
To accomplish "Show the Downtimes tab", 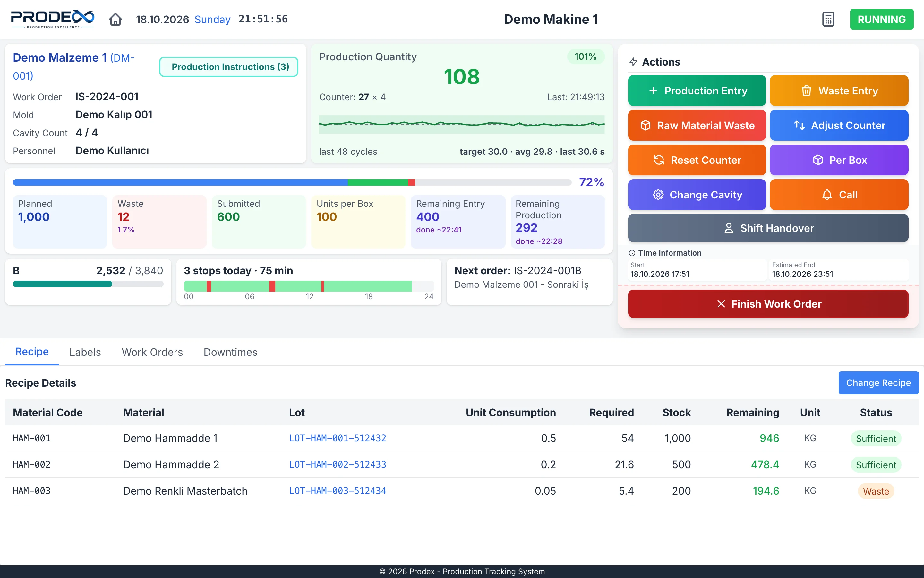I will pyautogui.click(x=231, y=352).
